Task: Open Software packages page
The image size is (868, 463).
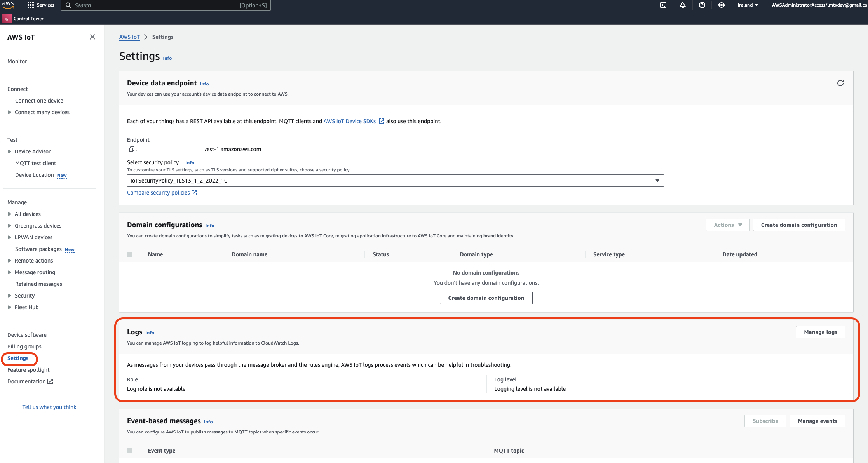Action: [x=38, y=249]
